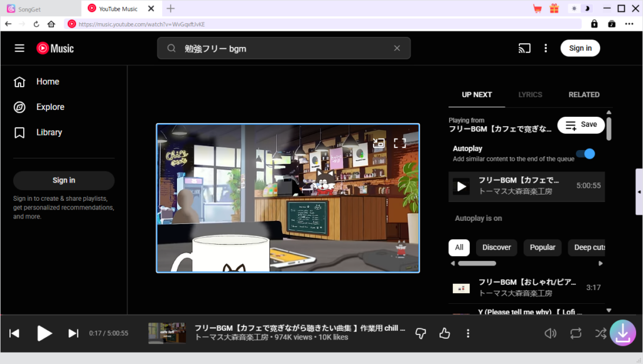Open the three-dot menu beside Sign in
The width and height of the screenshot is (643, 364).
546,48
